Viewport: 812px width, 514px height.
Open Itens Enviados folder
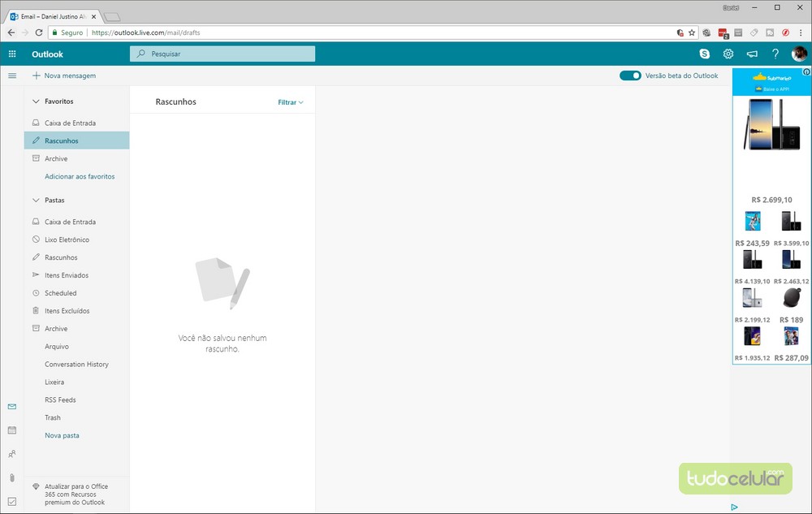[67, 275]
